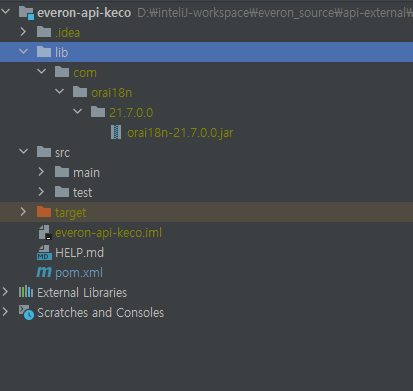Click the orai18n-21.7.0.0.jar archive icon
413x391 pixels.
click(x=116, y=132)
